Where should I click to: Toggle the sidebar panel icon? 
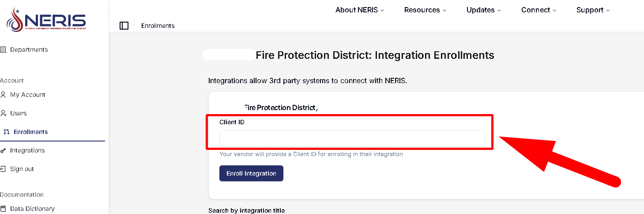[x=124, y=26]
